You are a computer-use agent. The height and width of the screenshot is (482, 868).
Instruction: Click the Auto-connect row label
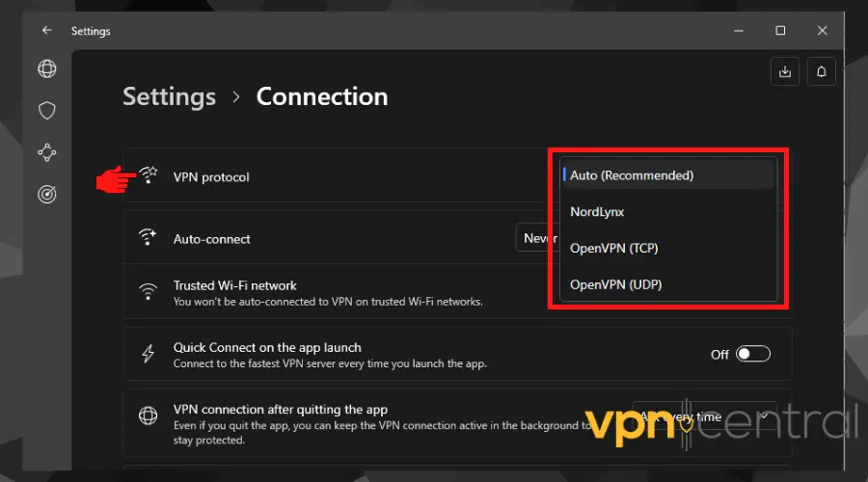[212, 239]
